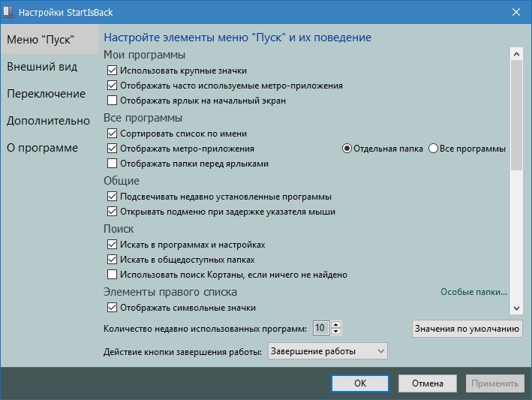This screenshot has height=400, width=532.
Task: Click the Отмена button
Action: [428, 383]
